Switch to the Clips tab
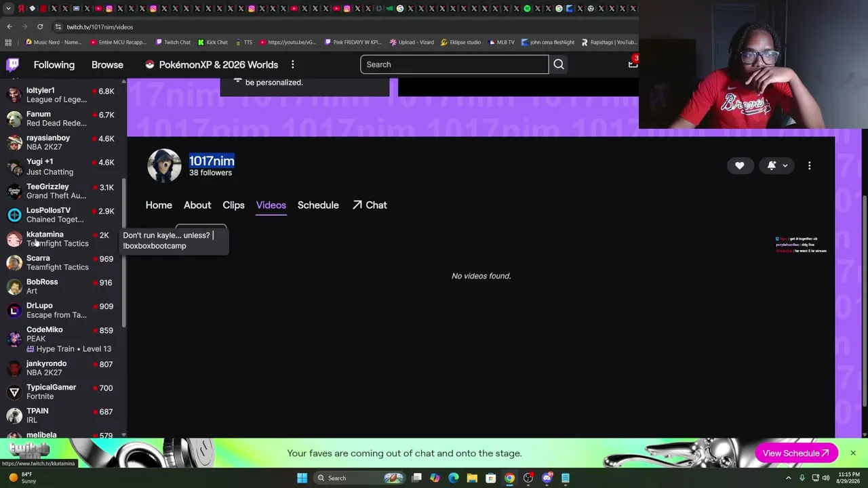 [x=233, y=205]
